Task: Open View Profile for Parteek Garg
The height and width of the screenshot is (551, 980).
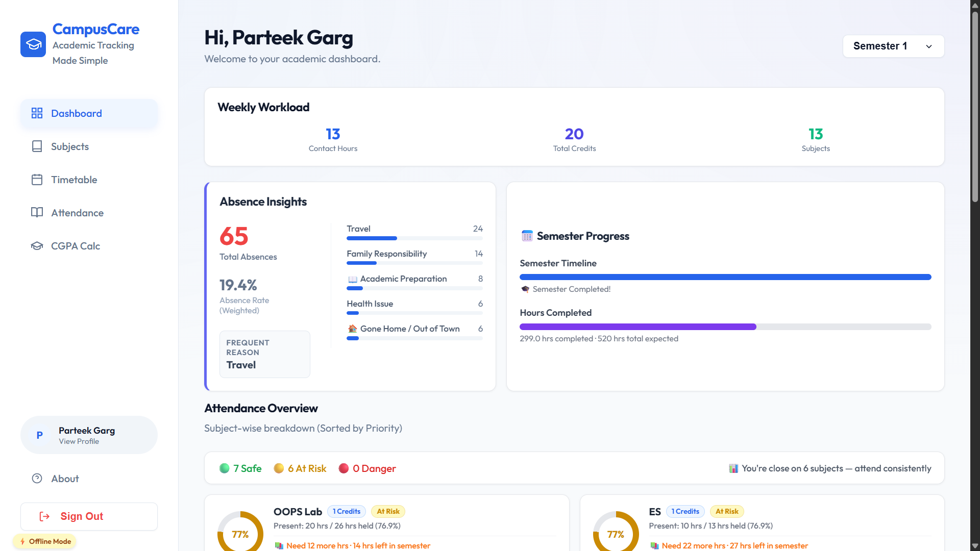Action: [89, 435]
